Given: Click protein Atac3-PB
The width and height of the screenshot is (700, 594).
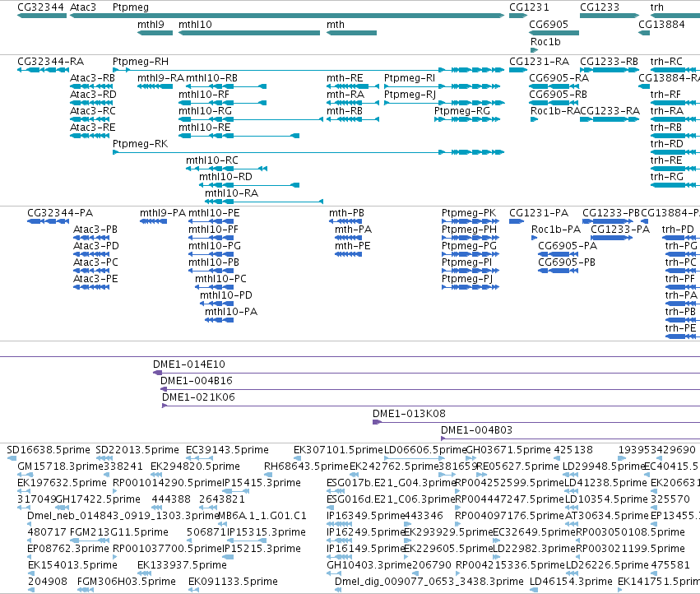Looking at the screenshot, I should tap(95, 229).
